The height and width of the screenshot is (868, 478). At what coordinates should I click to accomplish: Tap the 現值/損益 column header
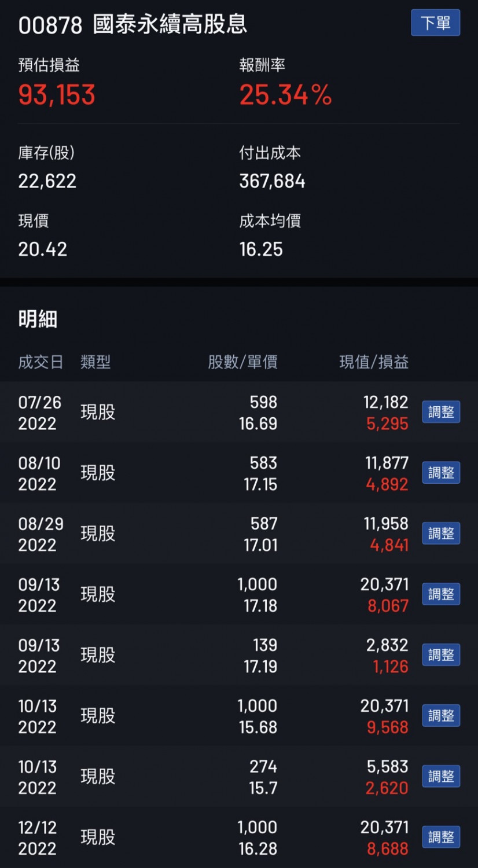click(x=374, y=362)
